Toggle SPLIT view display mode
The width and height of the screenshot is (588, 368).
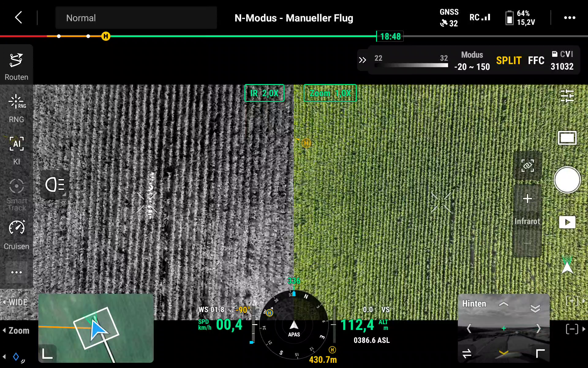point(508,60)
